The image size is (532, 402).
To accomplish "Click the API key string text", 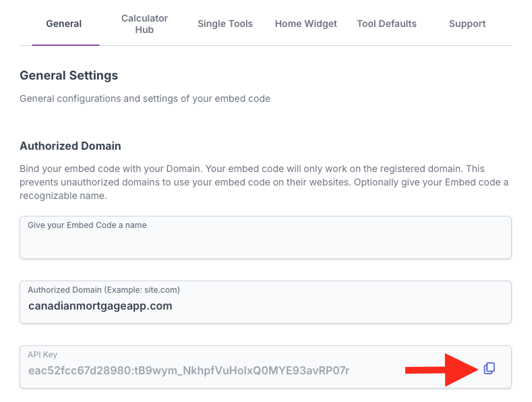I will coord(189,370).
